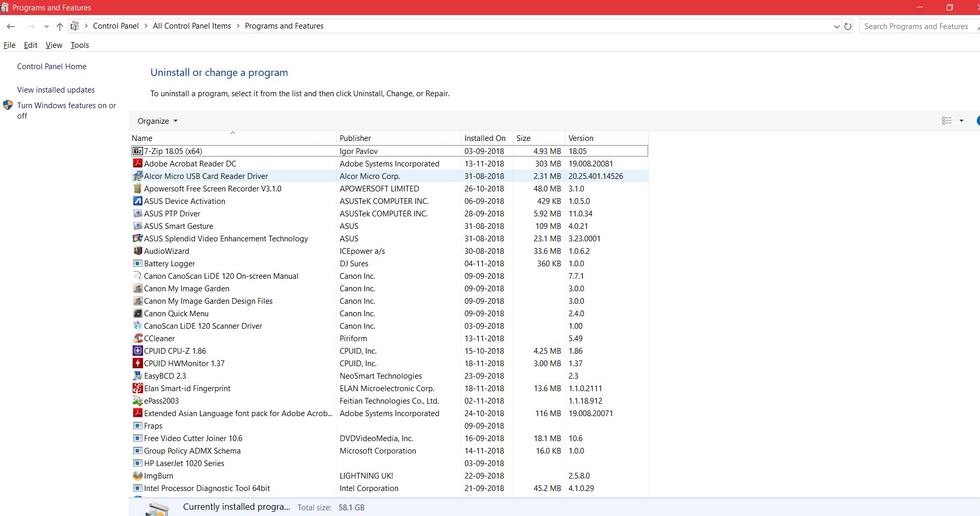Click Total size 58.1 GB status text
Image resolution: width=980 pixels, height=516 pixels.
point(331,507)
